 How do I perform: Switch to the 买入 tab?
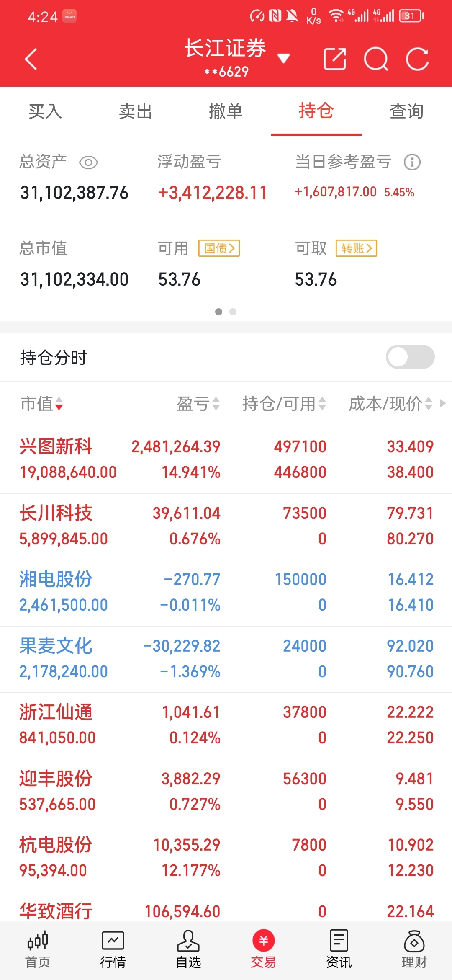45,111
